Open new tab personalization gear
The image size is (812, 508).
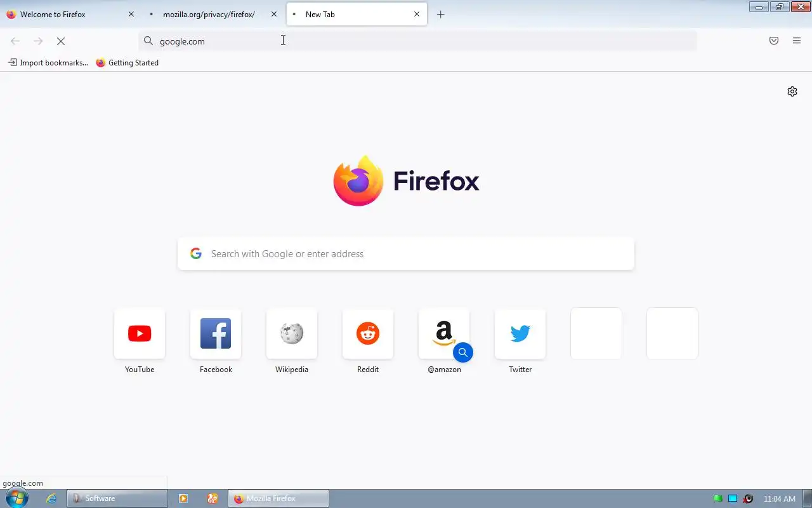point(792,91)
